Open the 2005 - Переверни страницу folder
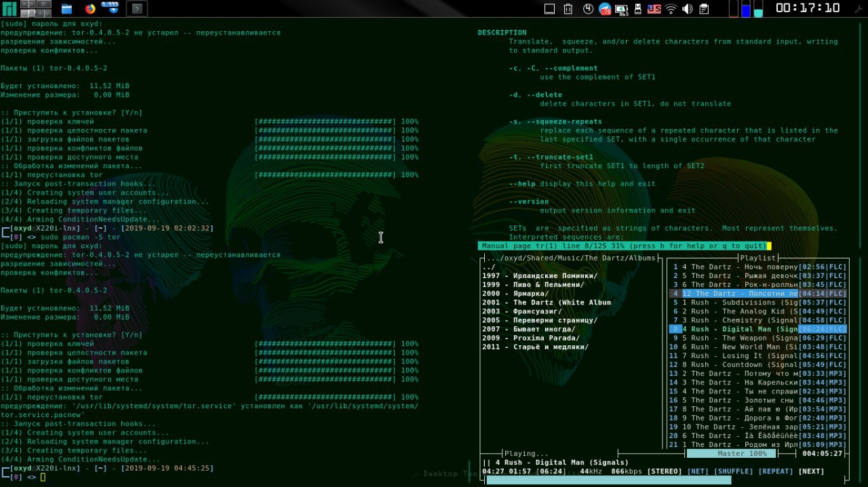 click(x=540, y=320)
